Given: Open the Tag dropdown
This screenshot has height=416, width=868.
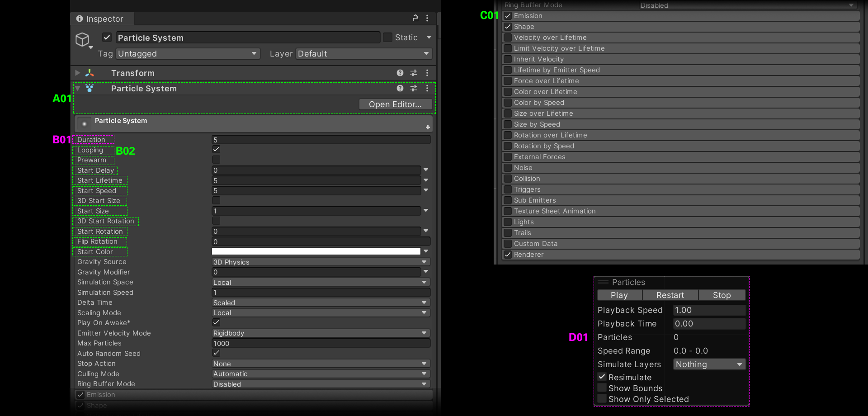Looking at the screenshot, I should click(x=188, y=54).
